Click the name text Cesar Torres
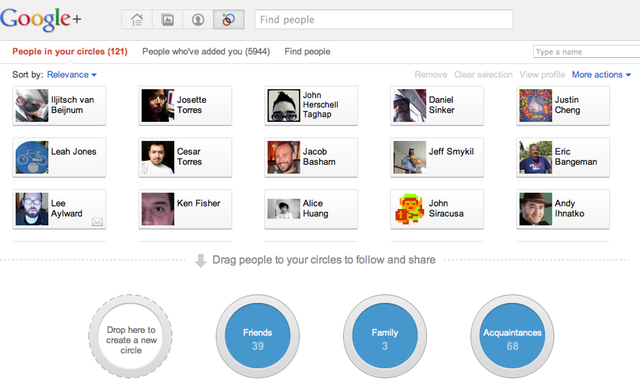This screenshot has height=384, width=640. tap(189, 157)
